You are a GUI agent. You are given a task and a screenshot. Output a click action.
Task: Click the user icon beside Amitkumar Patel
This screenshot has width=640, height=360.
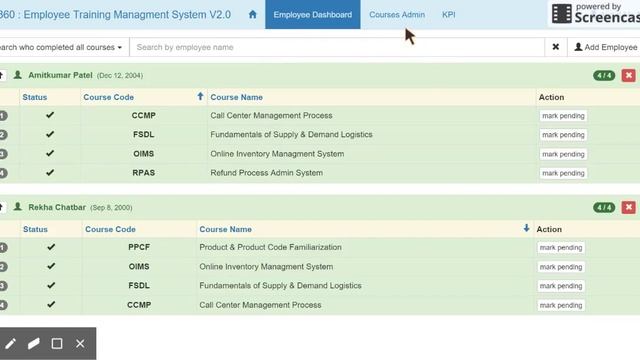point(18,75)
